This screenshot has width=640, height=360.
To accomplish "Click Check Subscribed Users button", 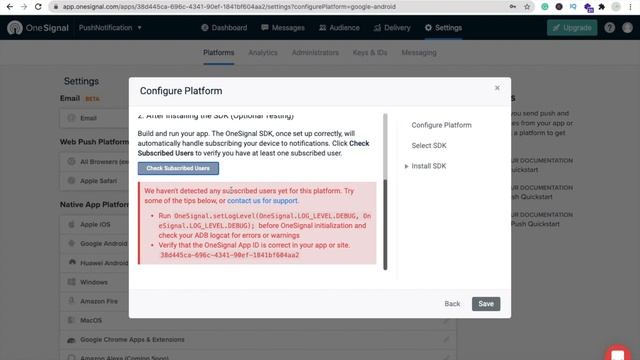I will pyautogui.click(x=178, y=168).
